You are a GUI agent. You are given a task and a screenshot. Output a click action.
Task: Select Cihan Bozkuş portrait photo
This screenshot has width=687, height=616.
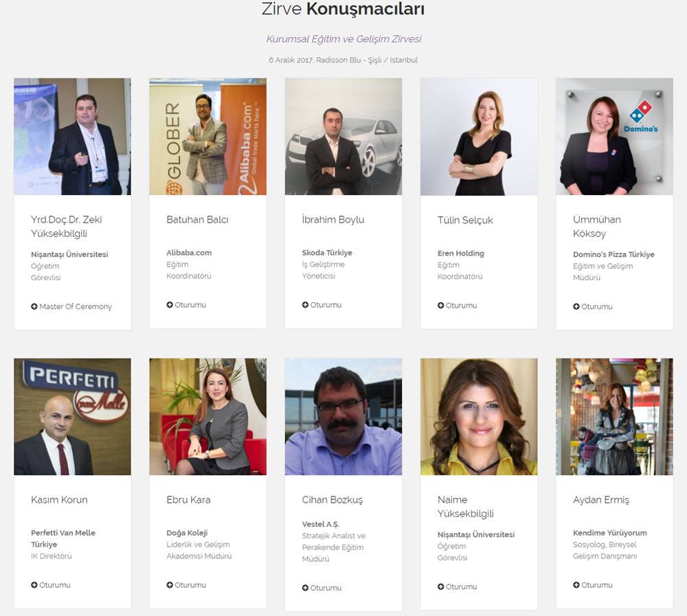pyautogui.click(x=343, y=417)
